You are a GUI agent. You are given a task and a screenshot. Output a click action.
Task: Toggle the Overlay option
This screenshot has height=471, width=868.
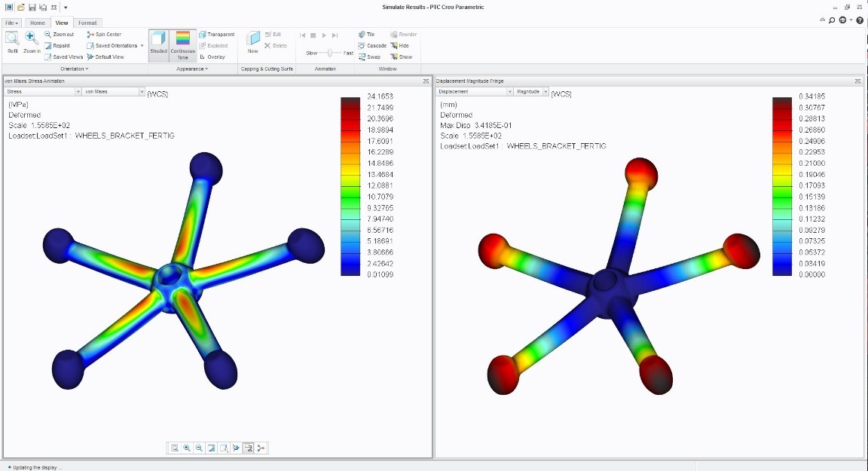[215, 57]
